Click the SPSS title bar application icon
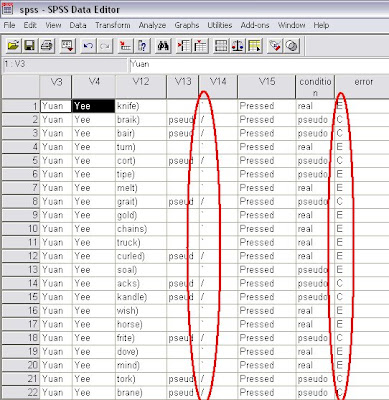The width and height of the screenshot is (389, 400). pyautogui.click(x=7, y=8)
